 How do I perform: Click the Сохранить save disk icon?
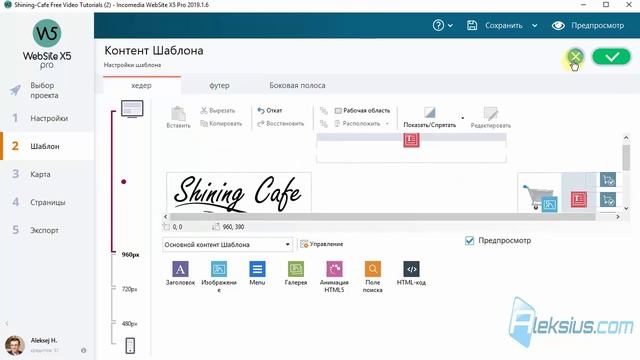point(472,25)
